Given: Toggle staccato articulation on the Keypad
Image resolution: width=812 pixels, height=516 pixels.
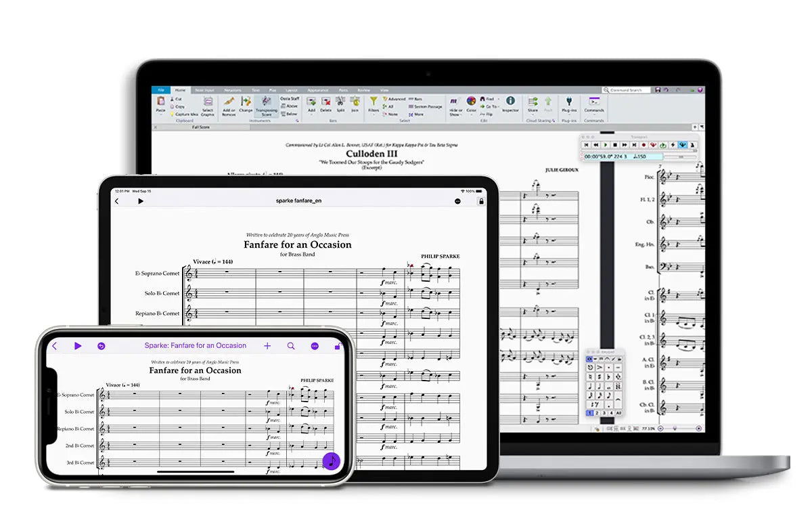Looking at the screenshot, I should (609, 368).
